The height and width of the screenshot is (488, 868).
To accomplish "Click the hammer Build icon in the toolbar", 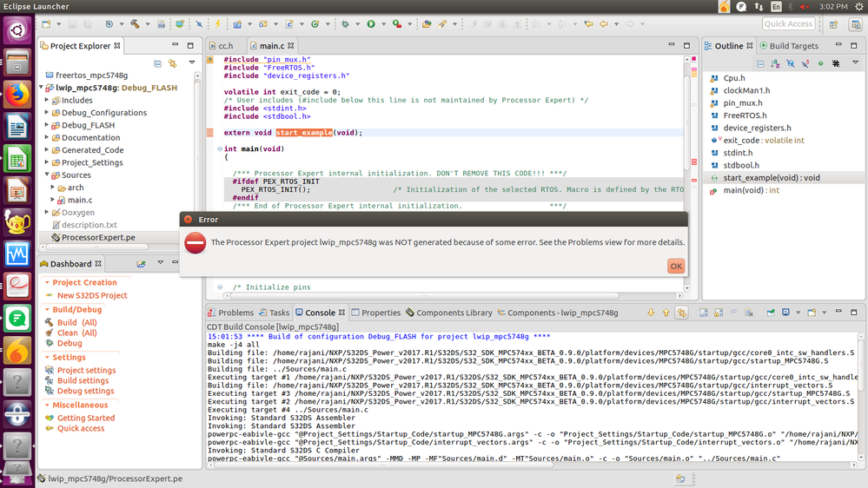I will click(135, 23).
